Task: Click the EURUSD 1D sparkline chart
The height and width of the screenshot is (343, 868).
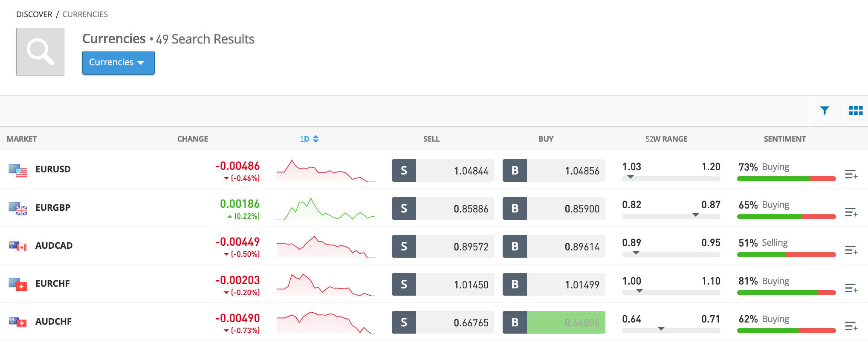Action: pyautogui.click(x=326, y=171)
